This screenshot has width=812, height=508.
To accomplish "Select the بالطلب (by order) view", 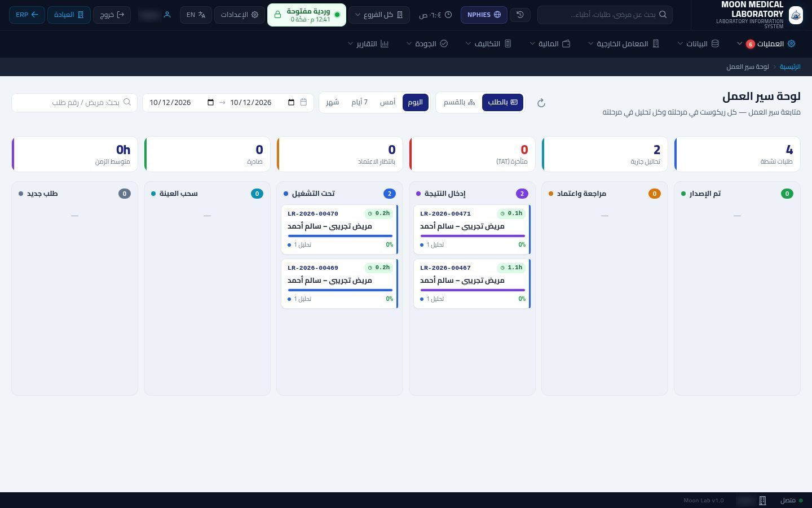I will pos(502,102).
